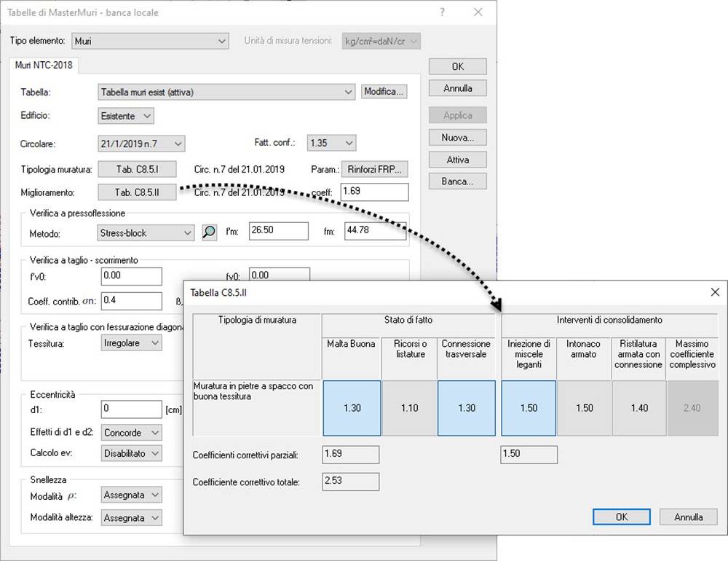The width and height of the screenshot is (728, 561).
Task: Open the Tessitura Irregolare dropdown
Action: pyautogui.click(x=131, y=343)
